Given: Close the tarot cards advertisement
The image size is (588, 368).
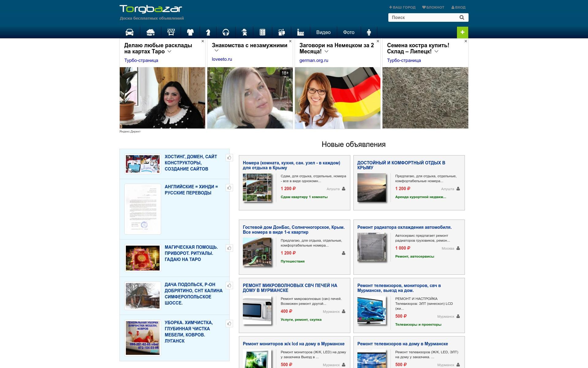Looking at the screenshot, I should [x=203, y=41].
